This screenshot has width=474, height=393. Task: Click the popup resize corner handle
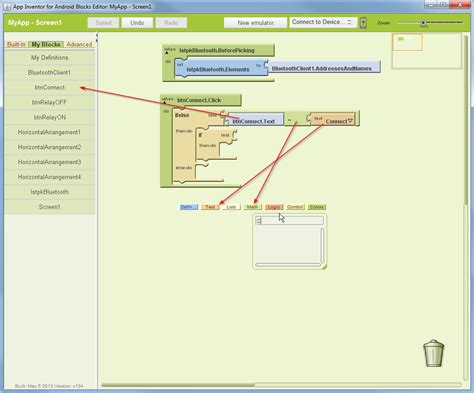324,266
